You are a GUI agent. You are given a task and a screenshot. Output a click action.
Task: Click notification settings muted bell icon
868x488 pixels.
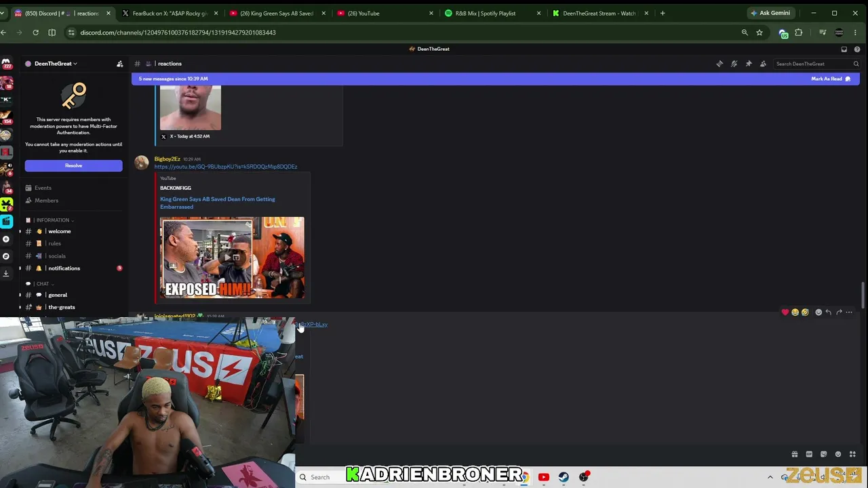coord(734,64)
